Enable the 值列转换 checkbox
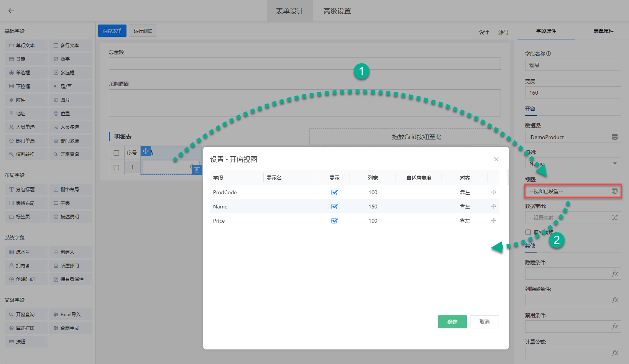This screenshot has height=364, width=629. click(528, 232)
